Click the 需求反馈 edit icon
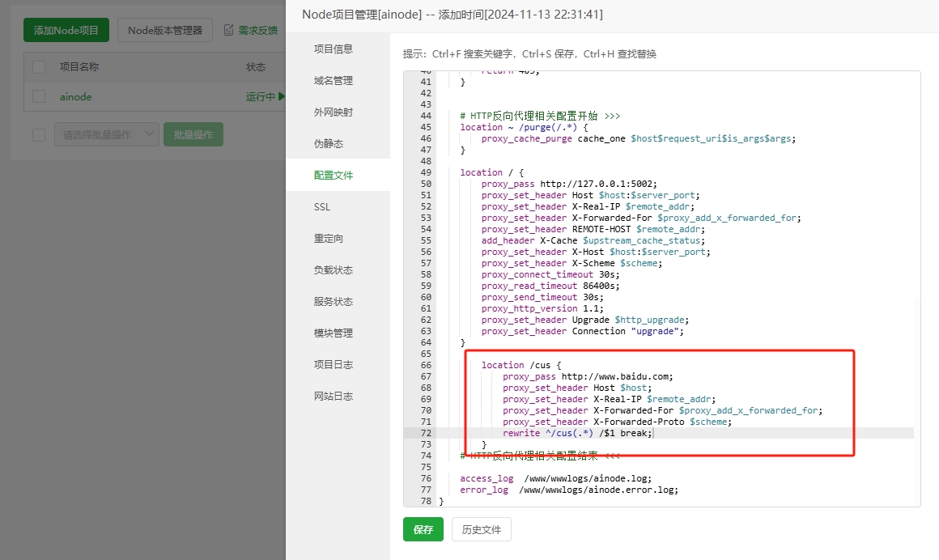939x560 pixels. [229, 30]
